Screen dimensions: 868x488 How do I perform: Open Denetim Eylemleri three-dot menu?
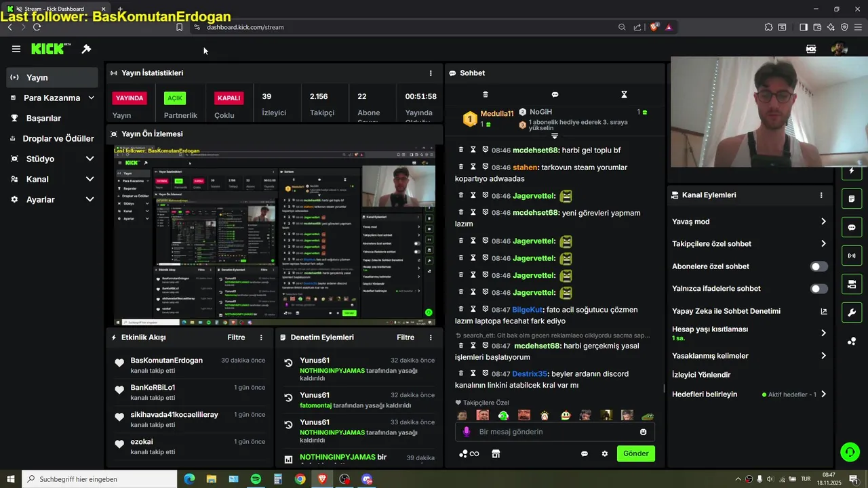[x=431, y=338]
